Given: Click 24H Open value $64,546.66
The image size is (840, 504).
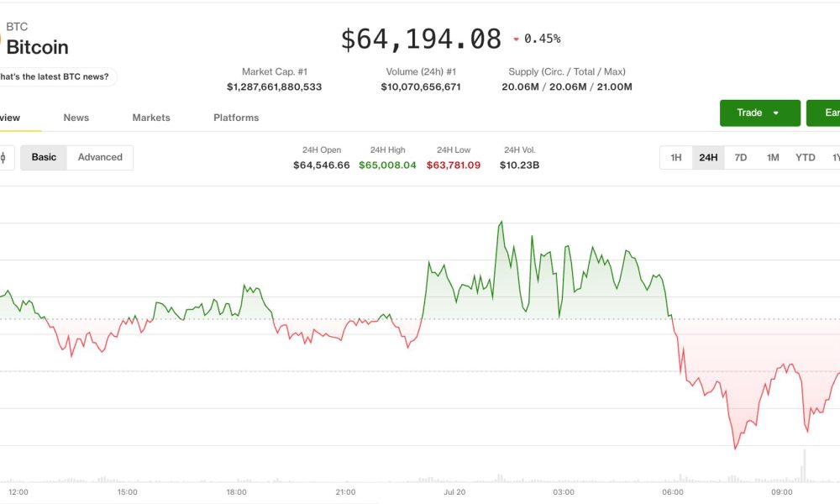Looking at the screenshot, I should 322,165.
